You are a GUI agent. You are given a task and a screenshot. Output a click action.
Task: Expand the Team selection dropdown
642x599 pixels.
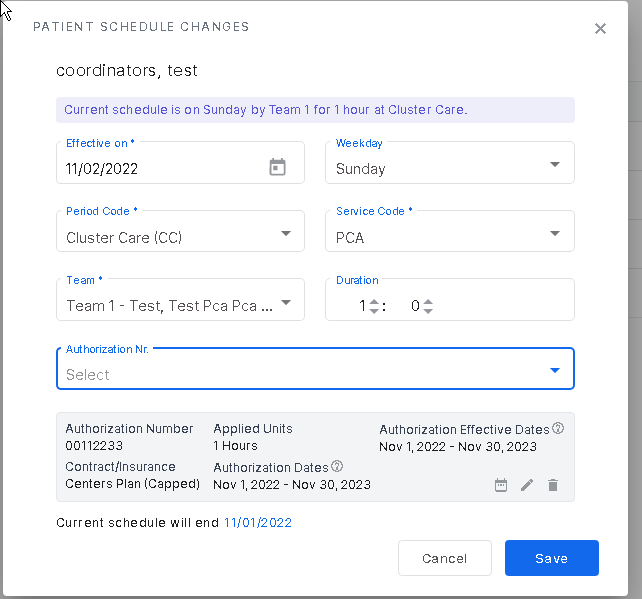(286, 305)
